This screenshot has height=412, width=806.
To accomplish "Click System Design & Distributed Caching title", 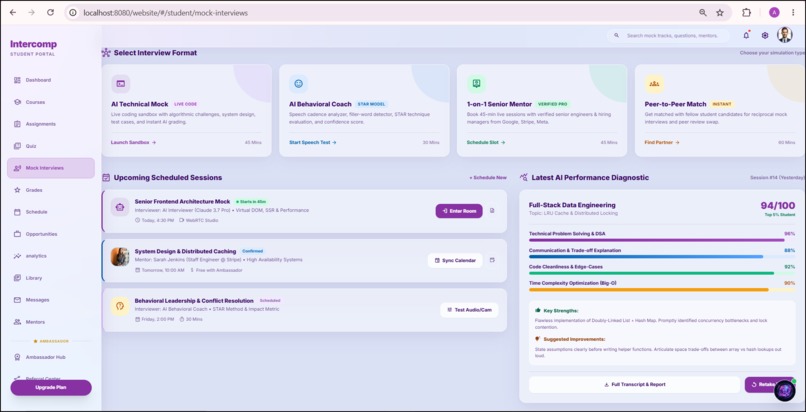I will pos(186,251).
